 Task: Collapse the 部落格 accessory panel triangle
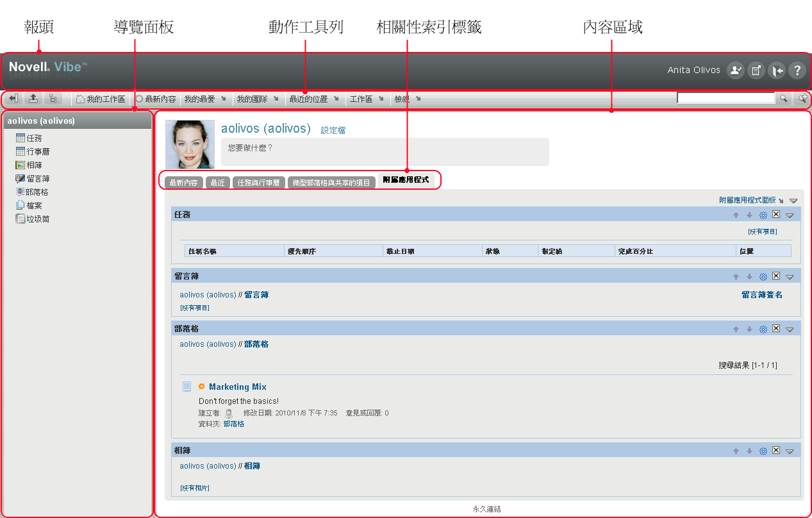coord(790,330)
